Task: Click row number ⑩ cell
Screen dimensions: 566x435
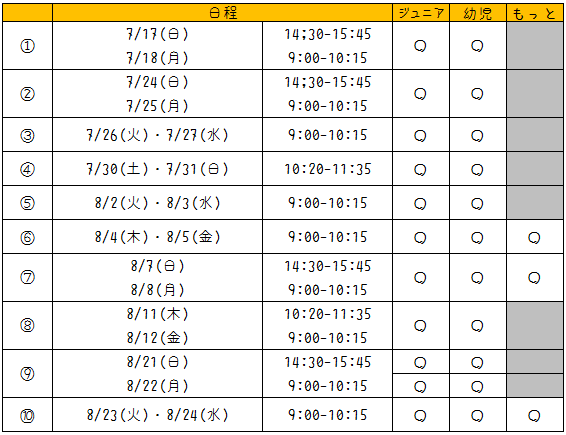Action: point(27,415)
